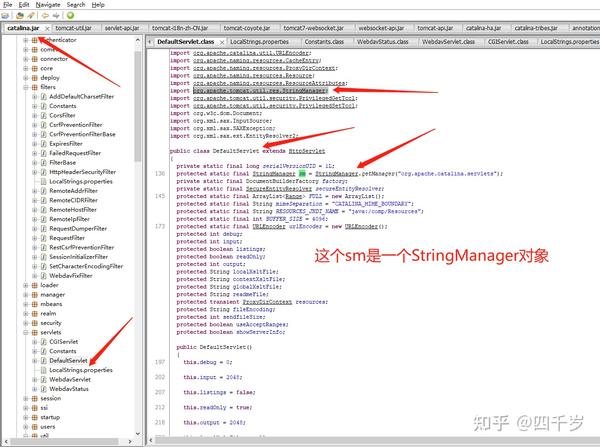The height and width of the screenshot is (447, 600).
Task: Switch to the tomcat-util.jar tab
Action: click(73, 28)
